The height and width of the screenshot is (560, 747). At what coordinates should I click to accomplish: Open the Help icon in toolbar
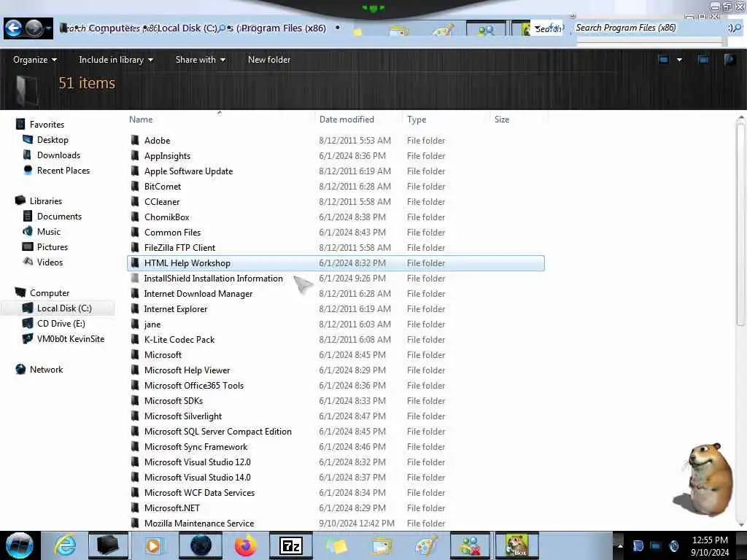point(729,60)
